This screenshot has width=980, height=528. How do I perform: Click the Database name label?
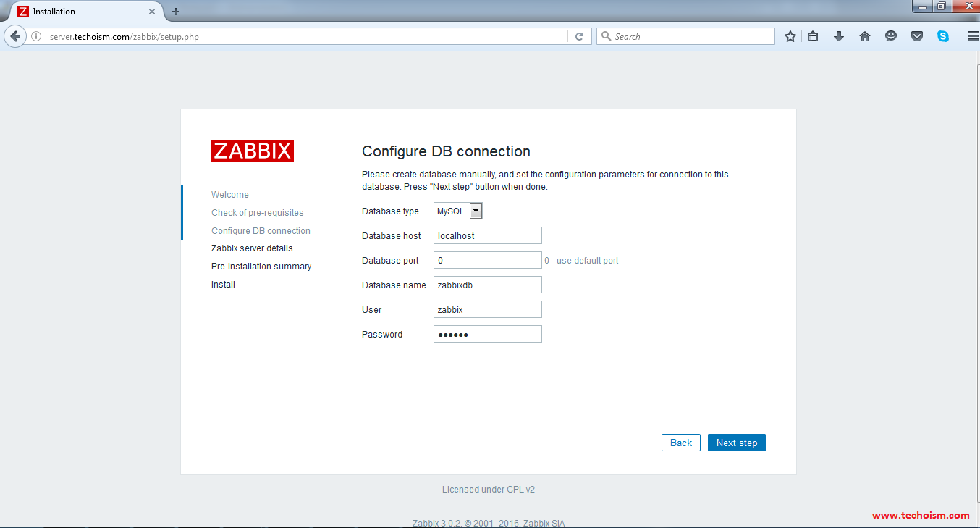[x=394, y=285]
